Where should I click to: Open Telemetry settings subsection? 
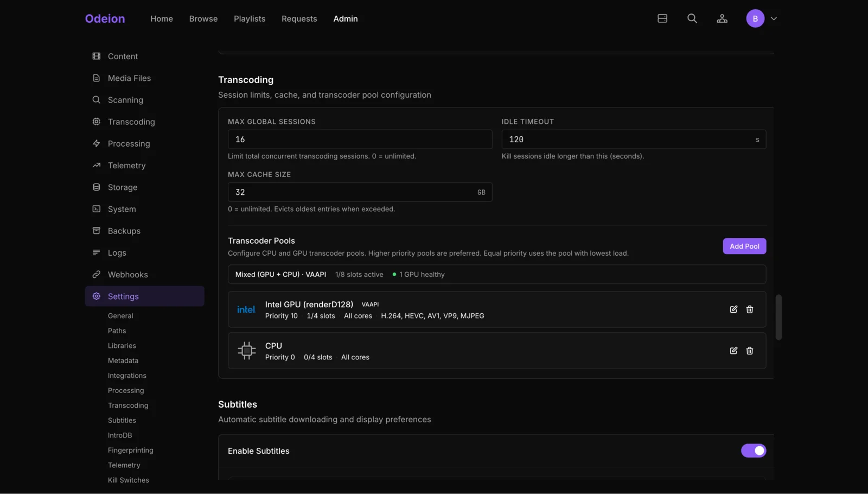pos(124,465)
